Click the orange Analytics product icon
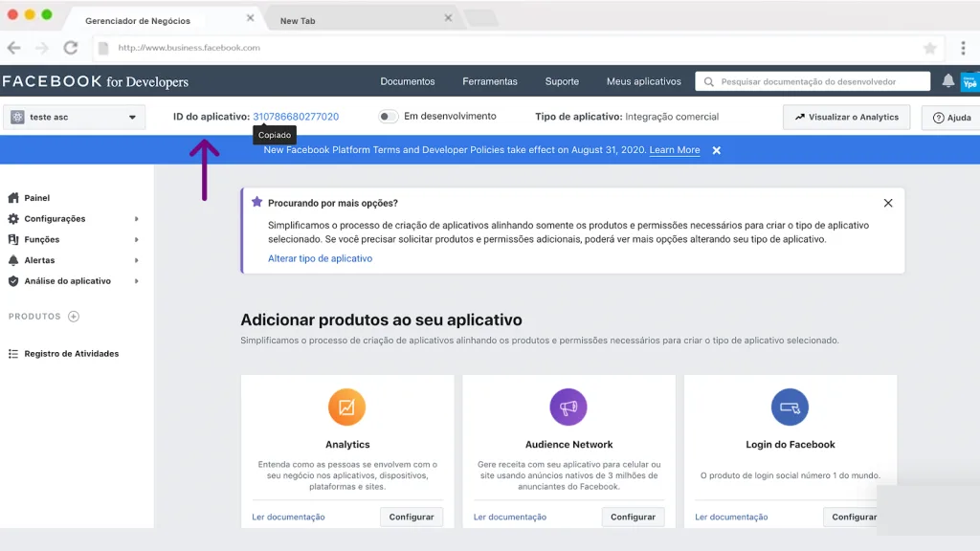Image resolution: width=980 pixels, height=551 pixels. pyautogui.click(x=346, y=408)
